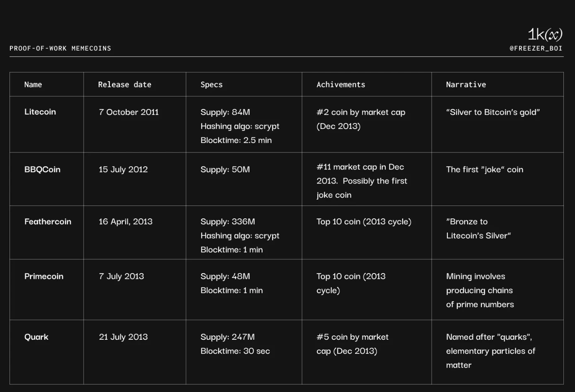Click the 15 July 2012 date
575x392 pixels.
click(x=123, y=169)
